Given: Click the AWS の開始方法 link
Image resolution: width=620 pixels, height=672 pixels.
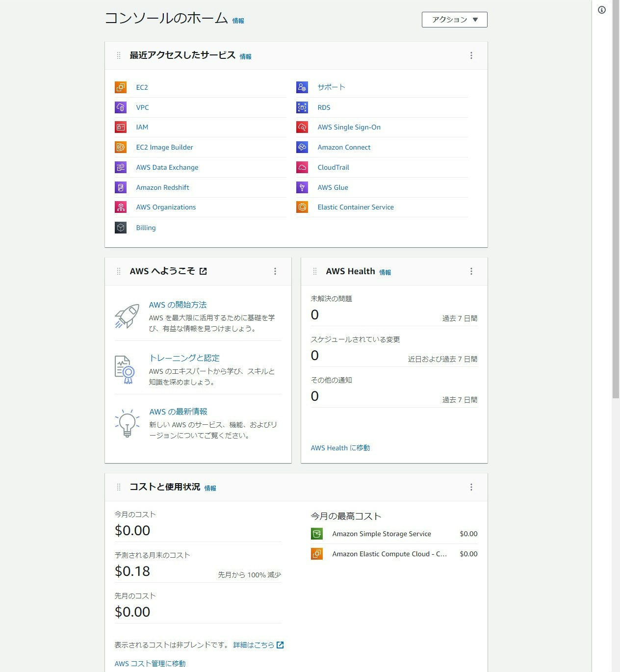Looking at the screenshot, I should pos(178,305).
